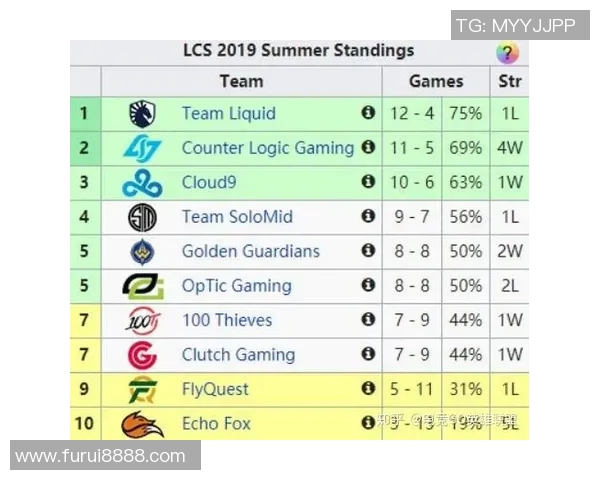Click the Str streak column header

(x=509, y=81)
